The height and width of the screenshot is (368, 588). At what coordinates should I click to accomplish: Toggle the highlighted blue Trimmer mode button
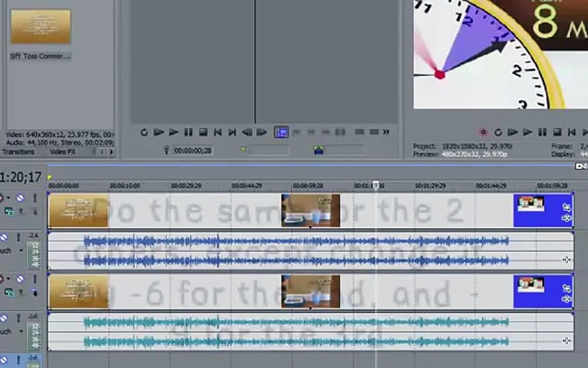point(281,132)
